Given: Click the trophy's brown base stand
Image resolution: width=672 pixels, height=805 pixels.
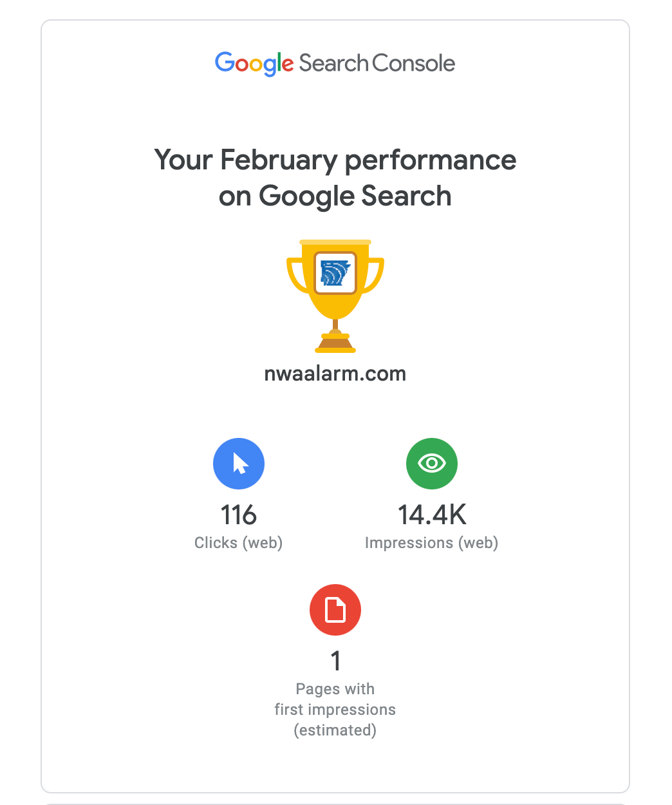Looking at the screenshot, I should click(335, 345).
